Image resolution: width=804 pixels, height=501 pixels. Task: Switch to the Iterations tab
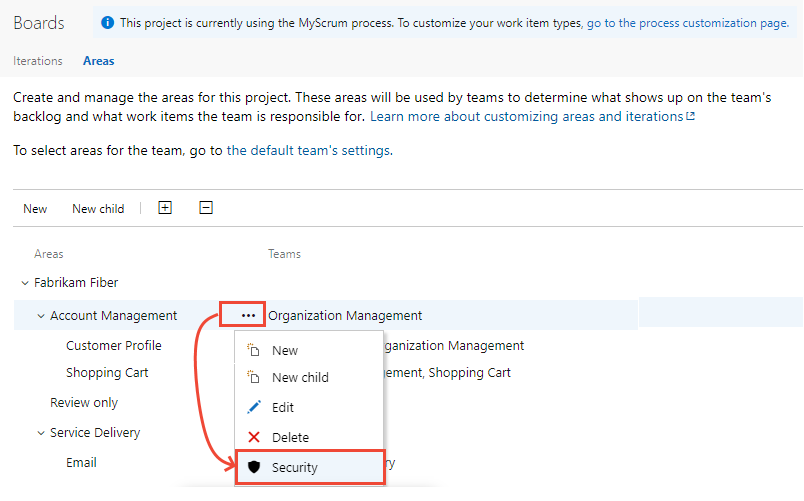(38, 61)
